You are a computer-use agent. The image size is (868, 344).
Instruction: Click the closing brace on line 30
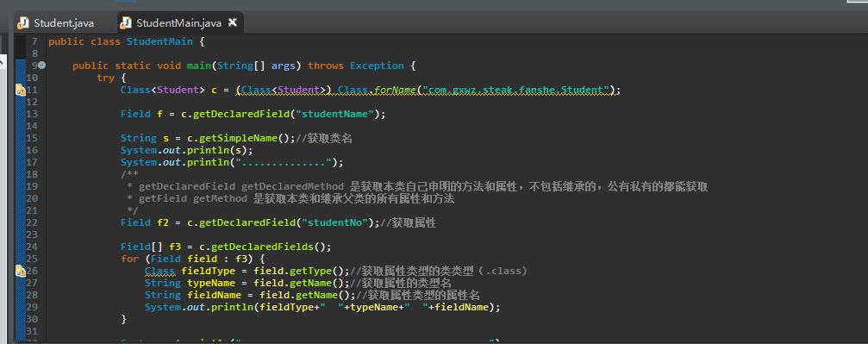point(123,319)
